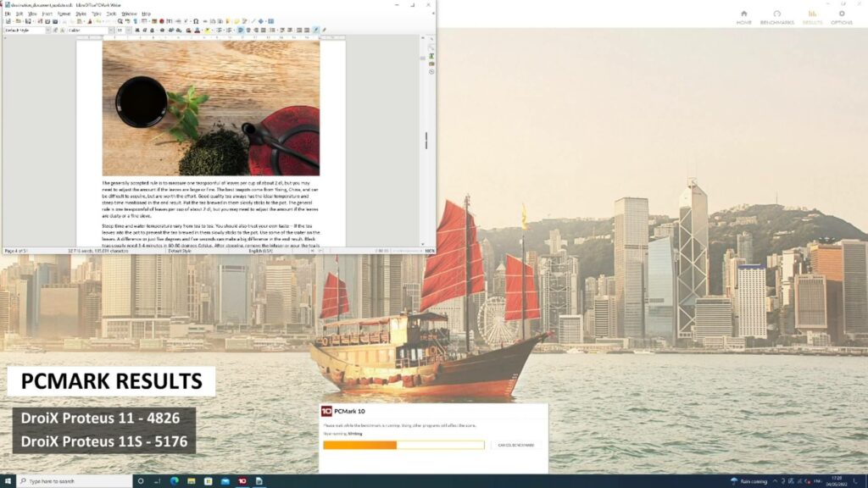Click the Justified alignment icon
This screenshot has width=868, height=488.
click(x=264, y=30)
